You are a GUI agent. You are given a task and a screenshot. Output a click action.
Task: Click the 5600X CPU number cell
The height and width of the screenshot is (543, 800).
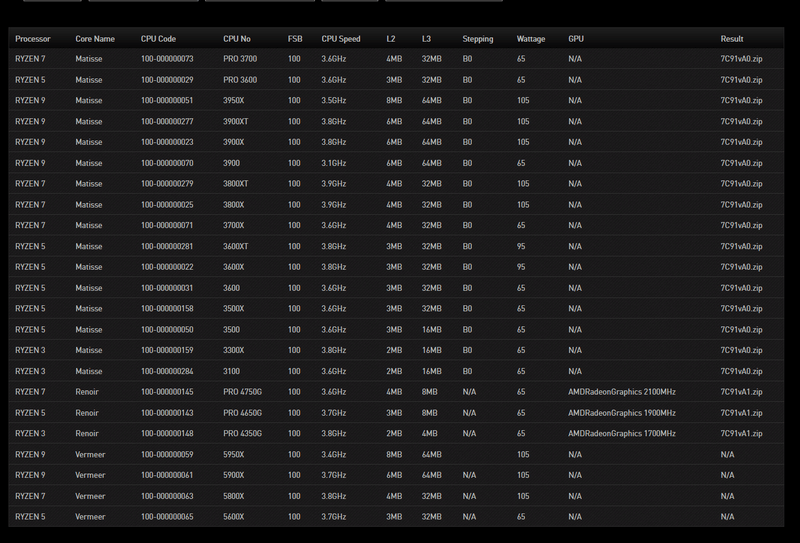tap(234, 516)
